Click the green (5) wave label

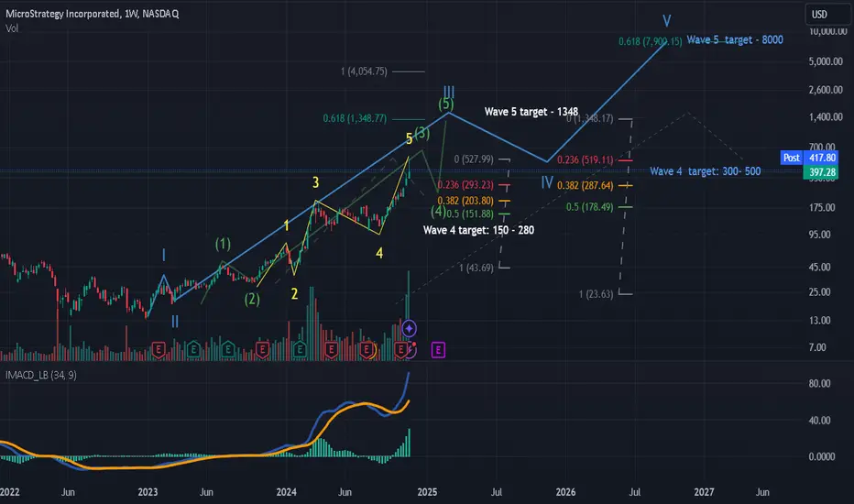(445, 104)
